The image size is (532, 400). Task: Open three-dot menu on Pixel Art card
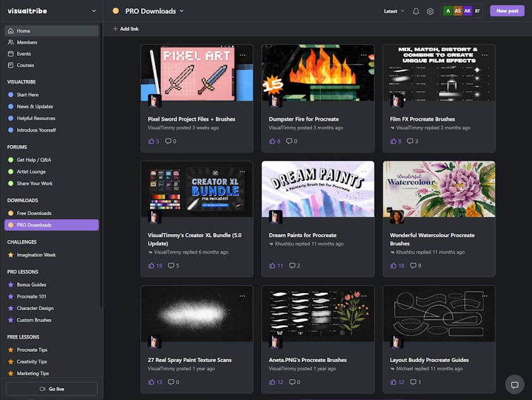242,55
